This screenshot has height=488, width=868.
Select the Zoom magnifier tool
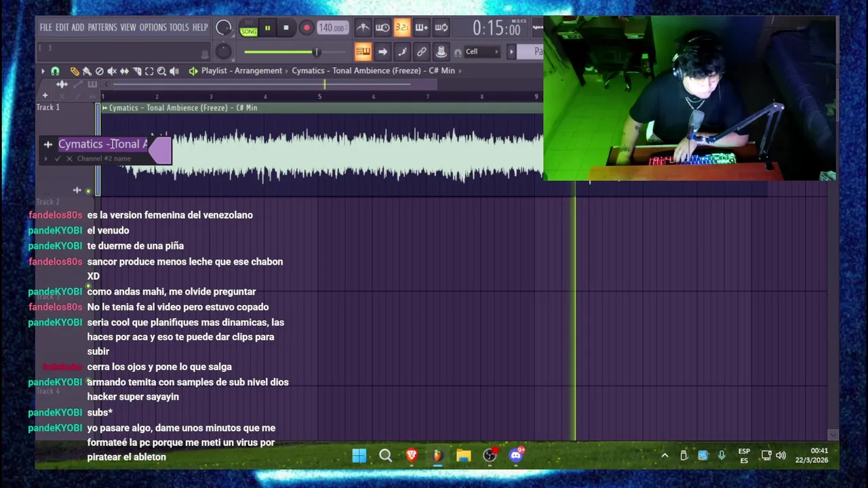pyautogui.click(x=161, y=71)
